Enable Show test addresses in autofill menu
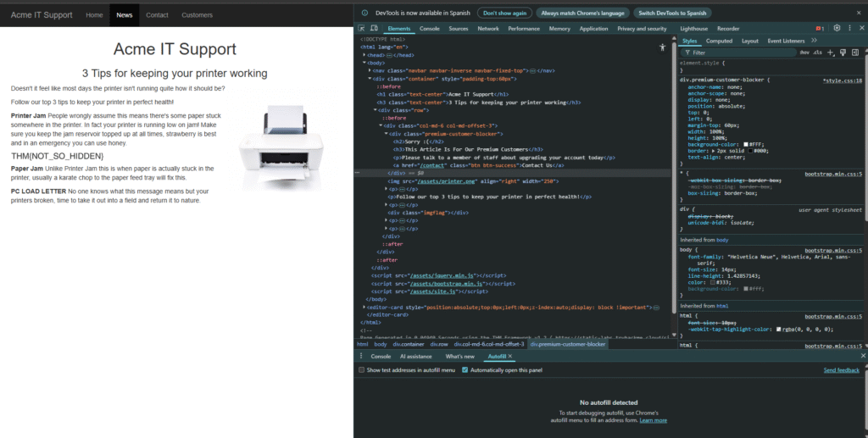 click(362, 370)
